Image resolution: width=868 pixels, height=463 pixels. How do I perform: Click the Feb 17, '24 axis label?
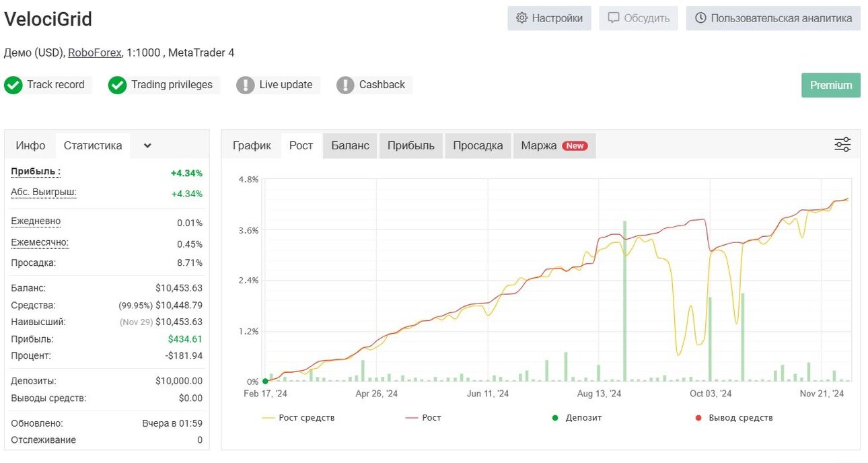[x=265, y=394]
